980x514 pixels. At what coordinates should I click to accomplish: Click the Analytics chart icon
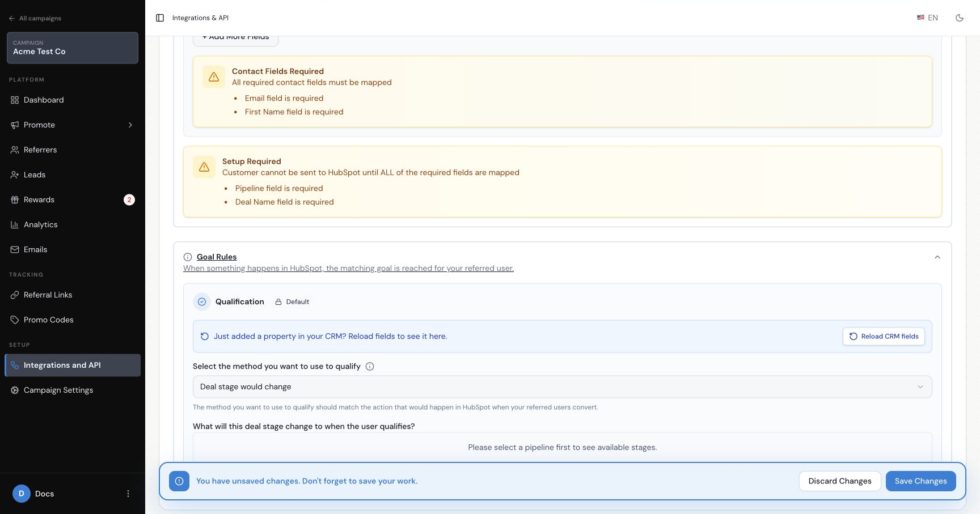15,224
